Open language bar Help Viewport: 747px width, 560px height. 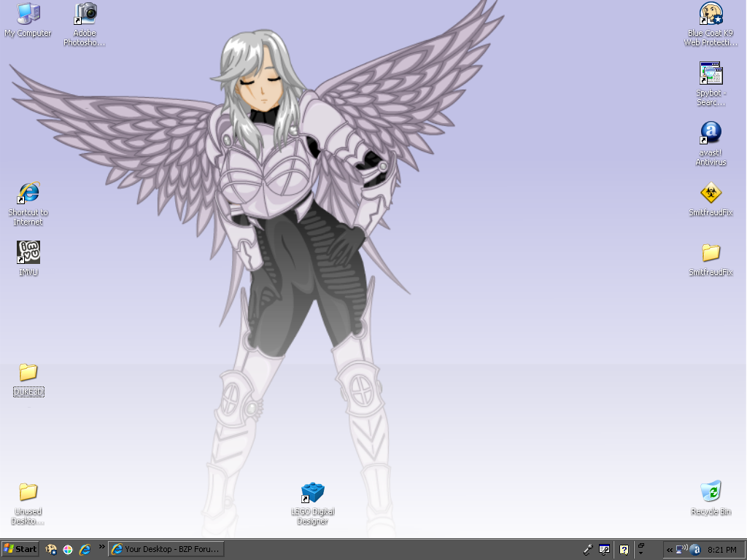click(x=622, y=549)
